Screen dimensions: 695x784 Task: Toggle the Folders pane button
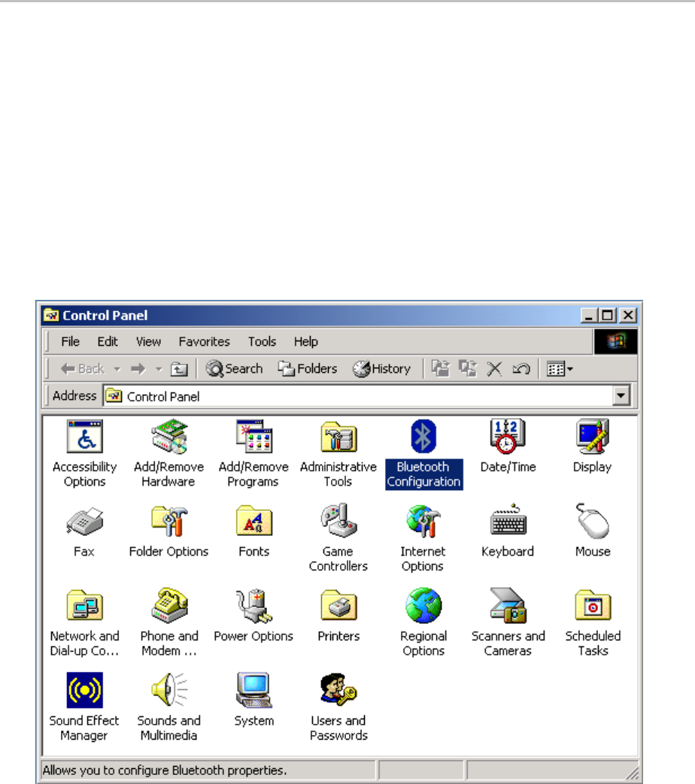coord(307,369)
